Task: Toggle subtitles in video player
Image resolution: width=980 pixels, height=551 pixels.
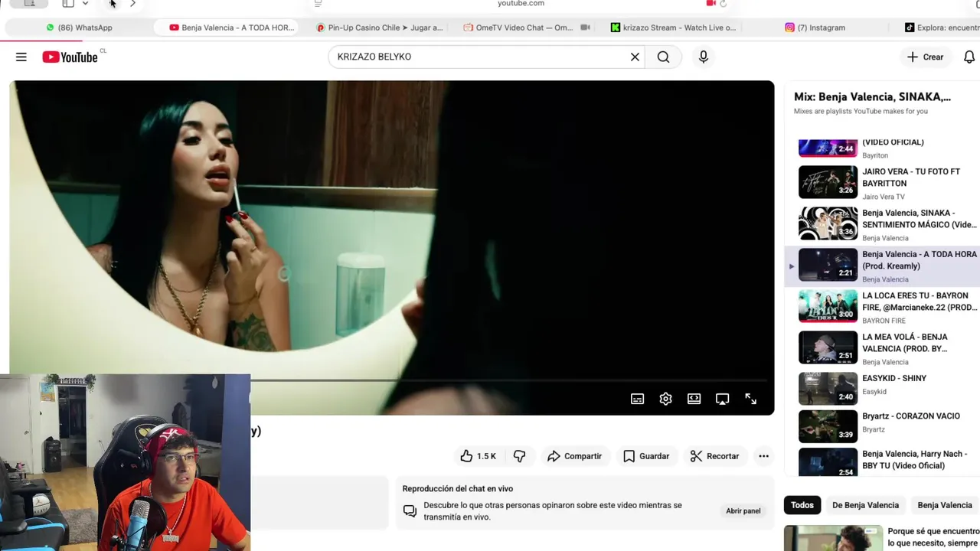Action: [637, 399]
